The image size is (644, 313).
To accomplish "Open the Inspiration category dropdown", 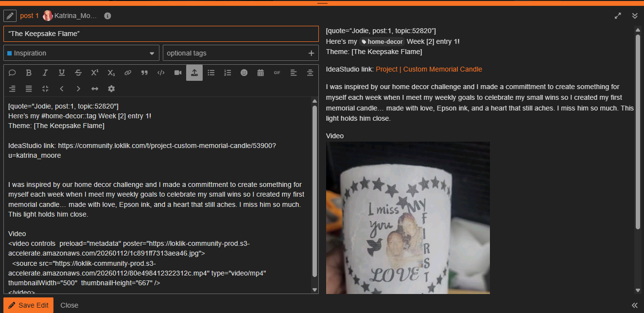I will [x=81, y=53].
